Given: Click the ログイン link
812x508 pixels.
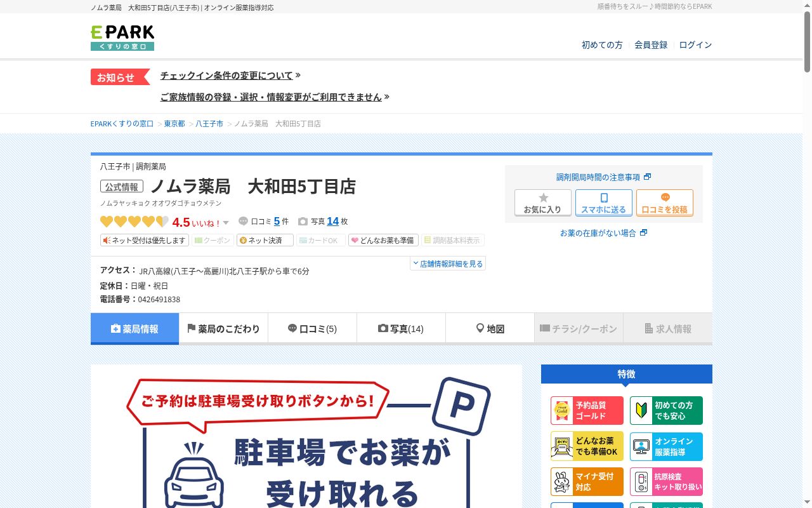Looking at the screenshot, I should (695, 45).
